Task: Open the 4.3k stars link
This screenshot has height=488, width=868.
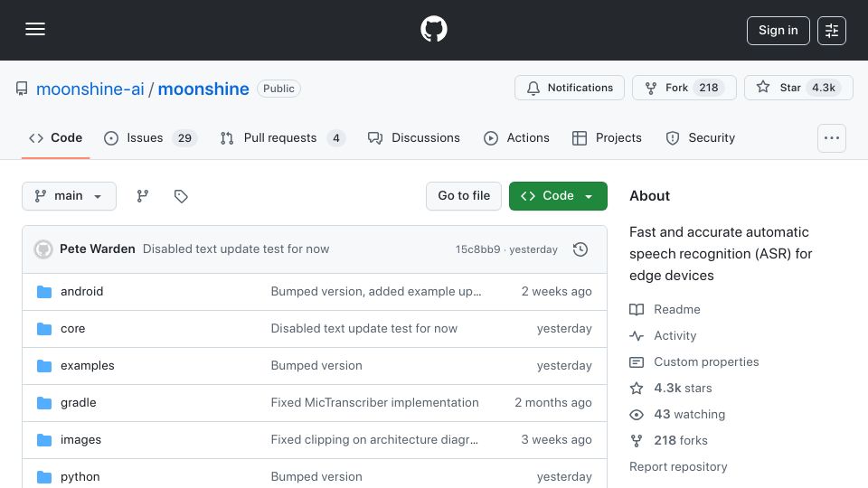Action: pos(683,388)
